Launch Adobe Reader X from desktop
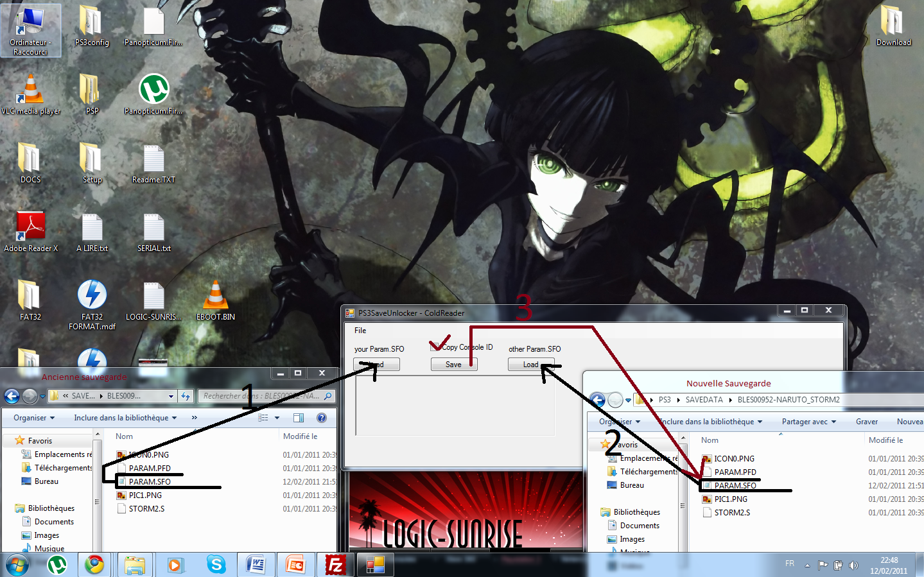Viewport: 924px width, 577px height. click(x=30, y=232)
